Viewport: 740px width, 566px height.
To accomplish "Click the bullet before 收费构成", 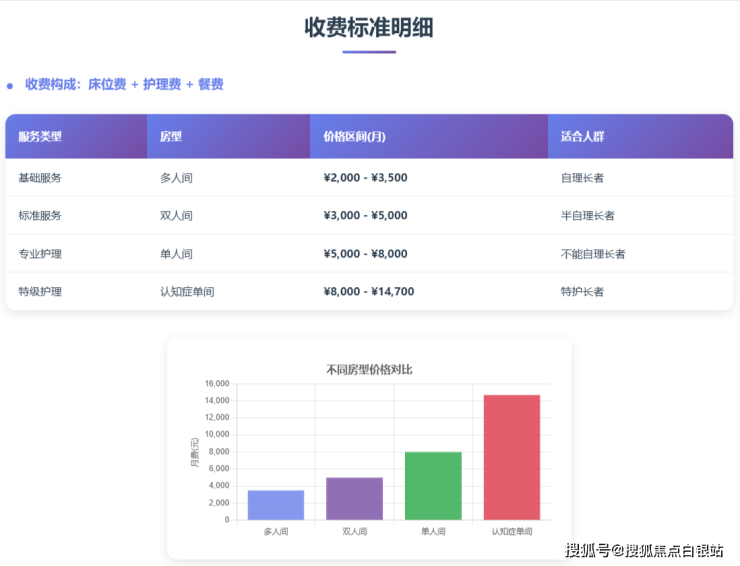I will tap(10, 86).
